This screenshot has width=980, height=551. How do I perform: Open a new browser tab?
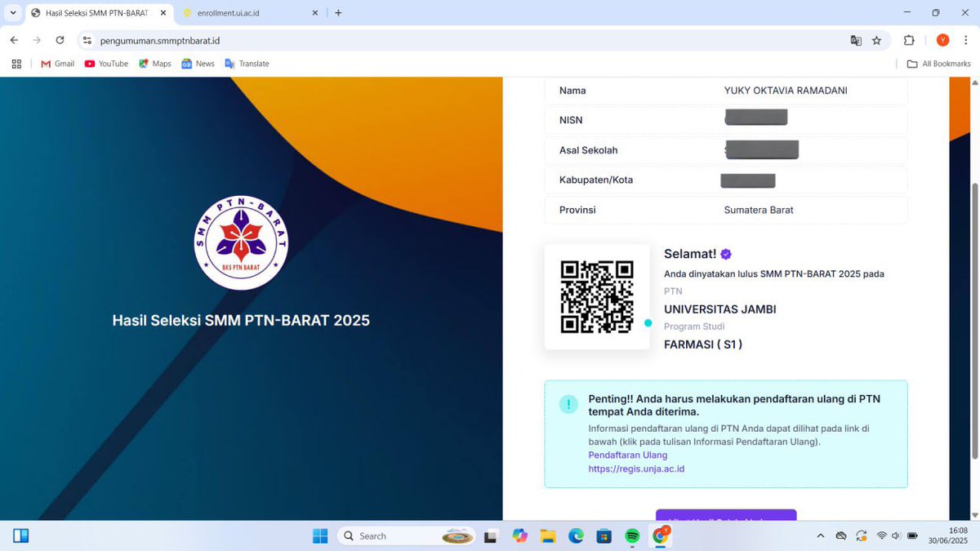point(338,13)
